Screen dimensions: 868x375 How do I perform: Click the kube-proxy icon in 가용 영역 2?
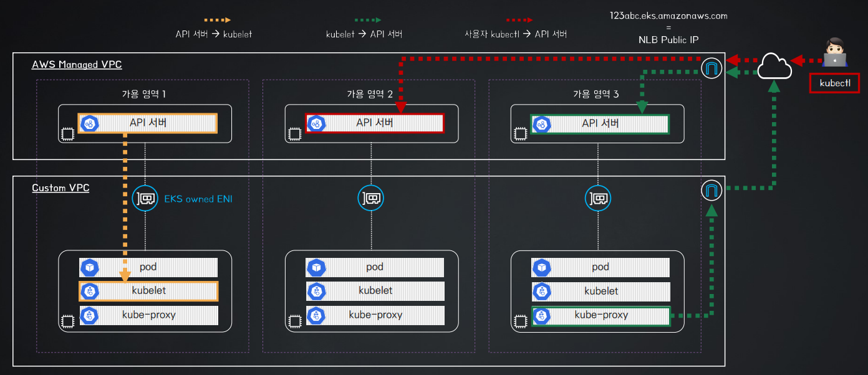tap(316, 315)
